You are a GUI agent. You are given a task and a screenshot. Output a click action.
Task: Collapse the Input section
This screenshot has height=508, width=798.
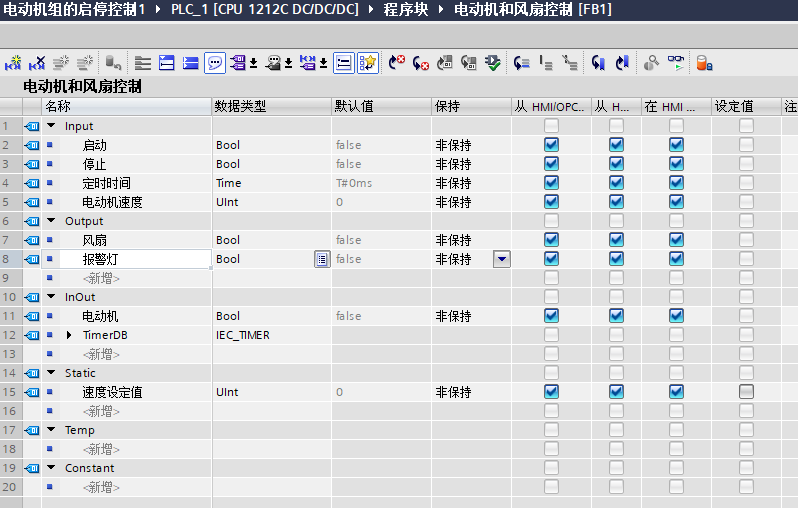(51, 126)
